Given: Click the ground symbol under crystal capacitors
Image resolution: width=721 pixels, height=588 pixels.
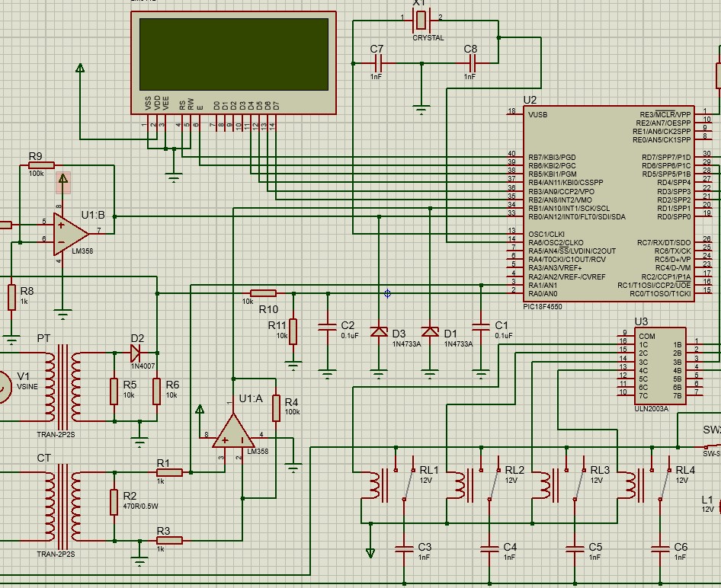Looking at the screenshot, I should pos(421,110).
